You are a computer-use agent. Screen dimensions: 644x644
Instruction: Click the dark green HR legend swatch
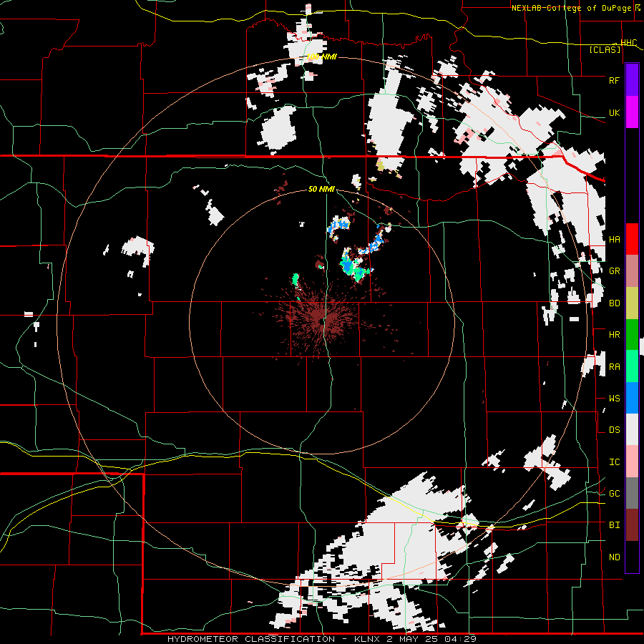(x=632, y=335)
